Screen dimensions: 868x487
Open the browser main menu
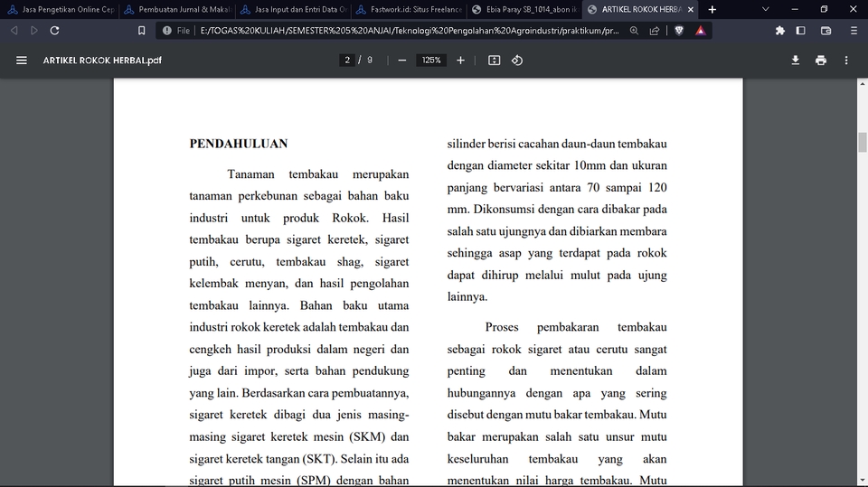coord(854,31)
